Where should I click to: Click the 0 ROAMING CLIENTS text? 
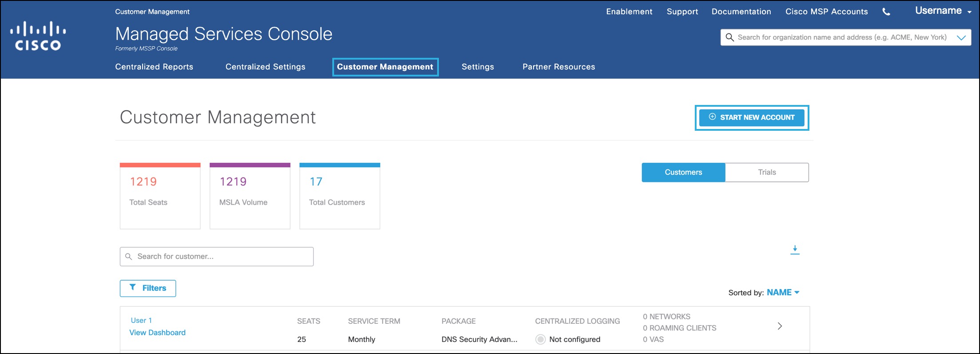[x=680, y=328]
